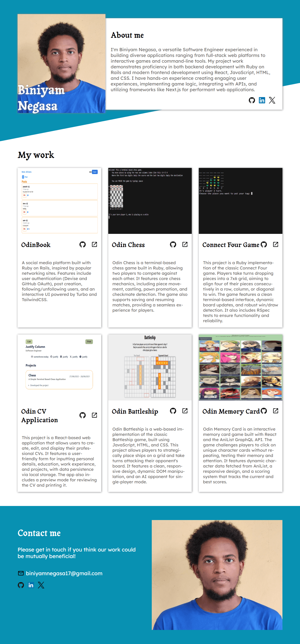Click the Connect Four Game screenshot
The image size is (300, 644).
(x=240, y=201)
